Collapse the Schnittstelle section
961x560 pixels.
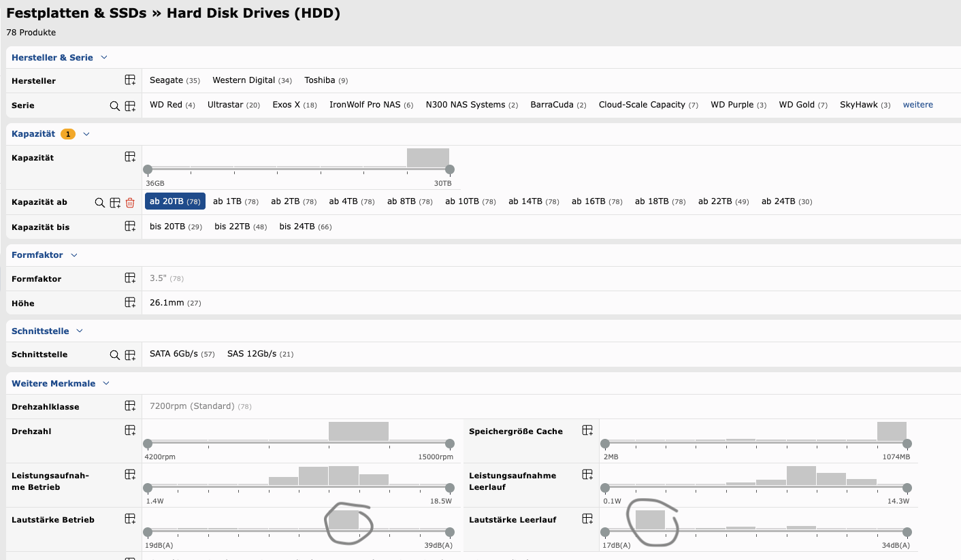coord(80,331)
